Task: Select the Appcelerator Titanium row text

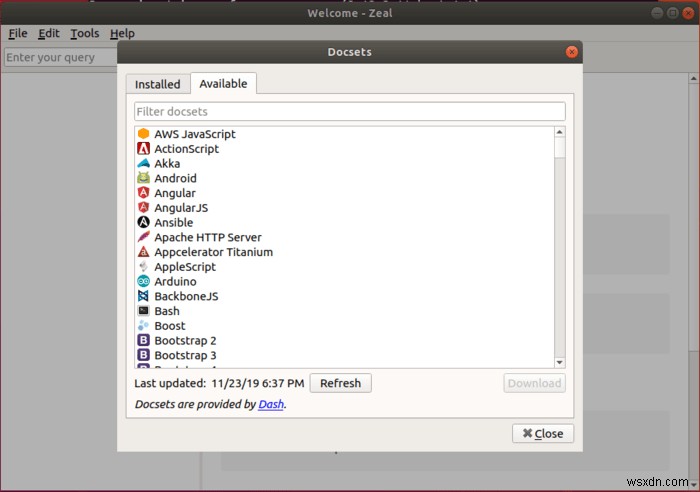Action: [x=213, y=252]
